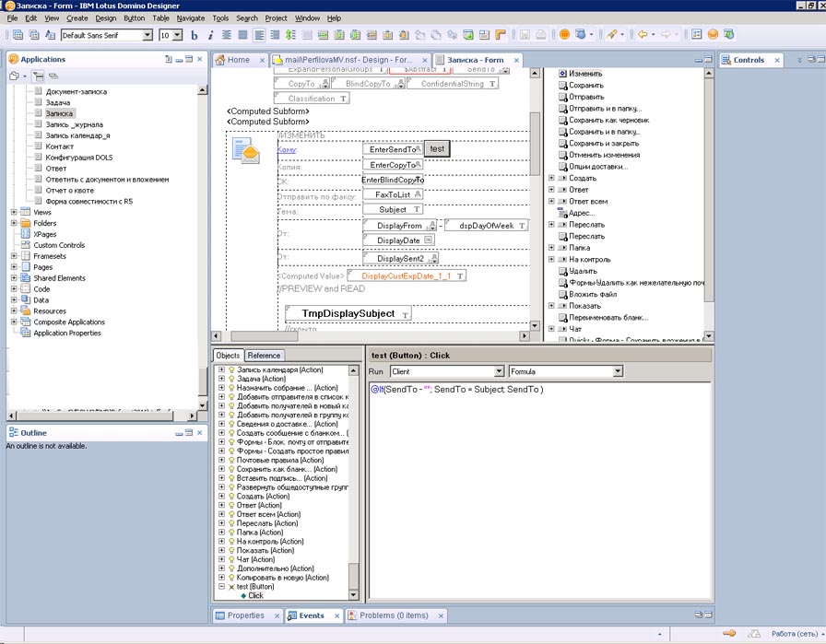Set left paragraph alignment
The height and width of the screenshot is (644, 826).
[259, 35]
